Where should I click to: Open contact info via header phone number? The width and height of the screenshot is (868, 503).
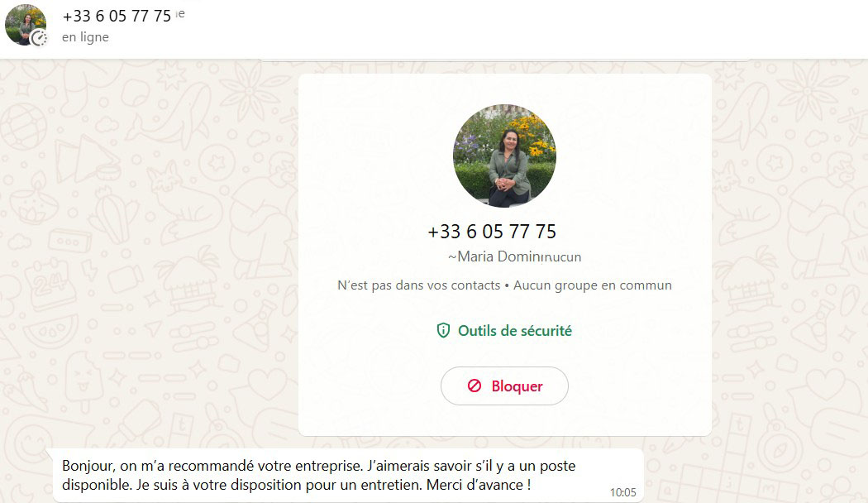click(117, 16)
